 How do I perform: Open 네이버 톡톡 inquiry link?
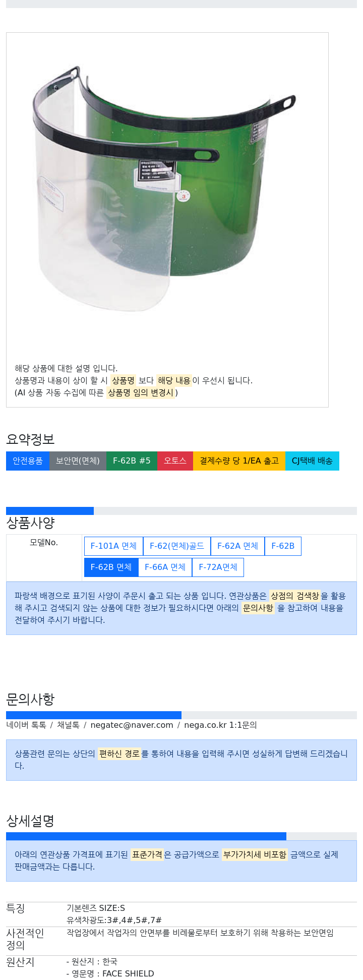coord(26,725)
